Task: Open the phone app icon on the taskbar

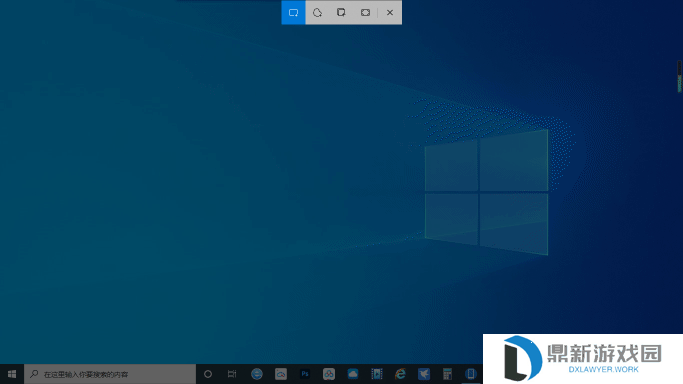Action: (x=471, y=374)
